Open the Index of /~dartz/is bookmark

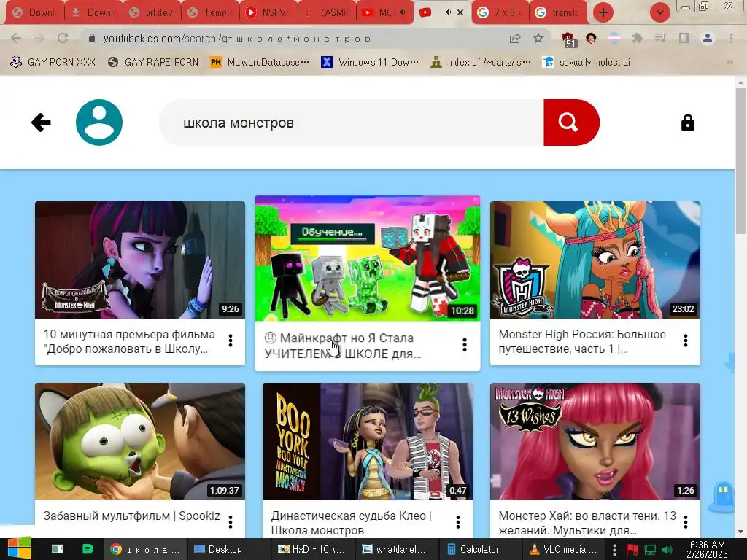click(481, 62)
